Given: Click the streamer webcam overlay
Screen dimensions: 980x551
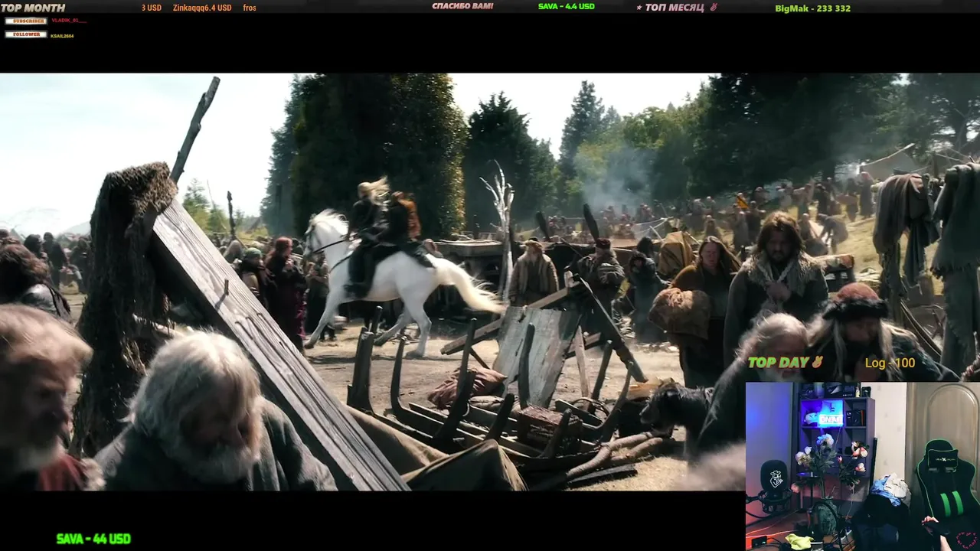Looking at the screenshot, I should (863, 466).
